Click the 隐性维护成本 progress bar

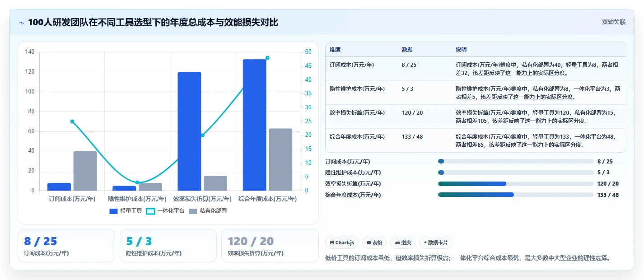coord(516,173)
